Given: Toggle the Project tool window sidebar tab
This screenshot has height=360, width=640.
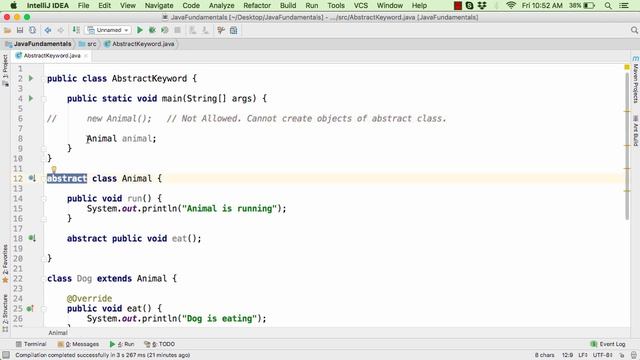Looking at the screenshot, I should pyautogui.click(x=5, y=70).
